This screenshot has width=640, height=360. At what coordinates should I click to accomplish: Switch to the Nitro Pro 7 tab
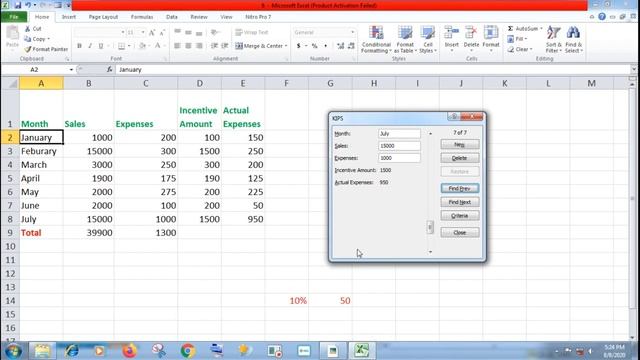[258, 17]
